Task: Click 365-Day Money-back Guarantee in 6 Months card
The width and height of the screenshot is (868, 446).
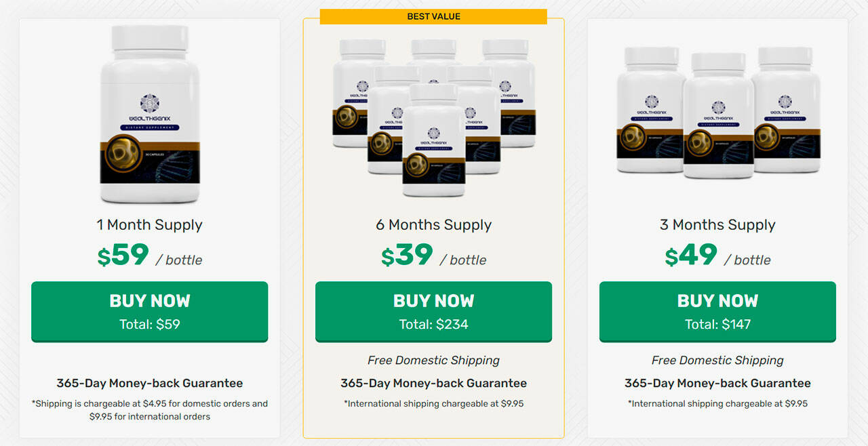Action: (x=433, y=384)
